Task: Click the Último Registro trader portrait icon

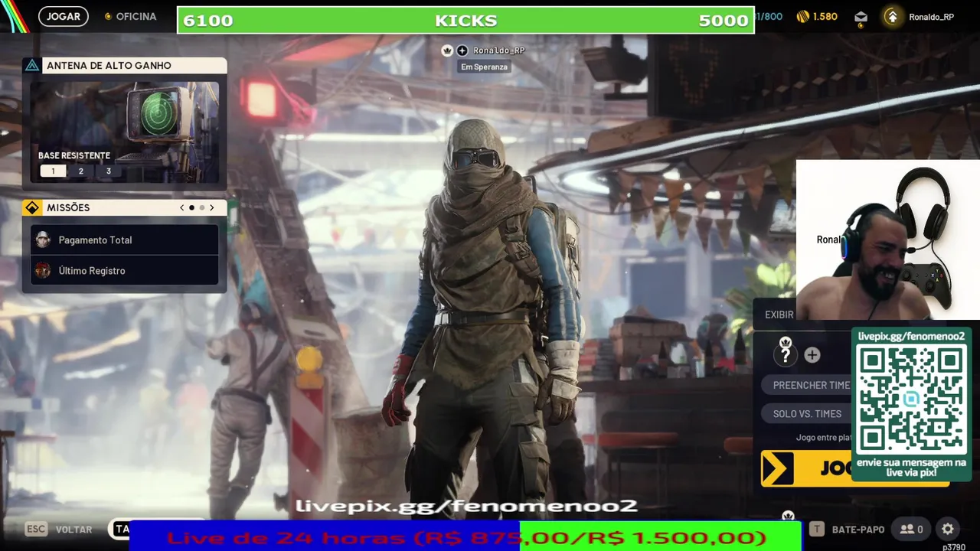Action: (x=43, y=270)
